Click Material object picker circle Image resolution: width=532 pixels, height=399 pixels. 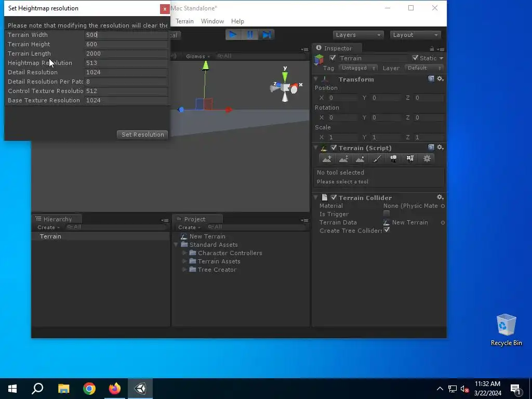pos(443,206)
